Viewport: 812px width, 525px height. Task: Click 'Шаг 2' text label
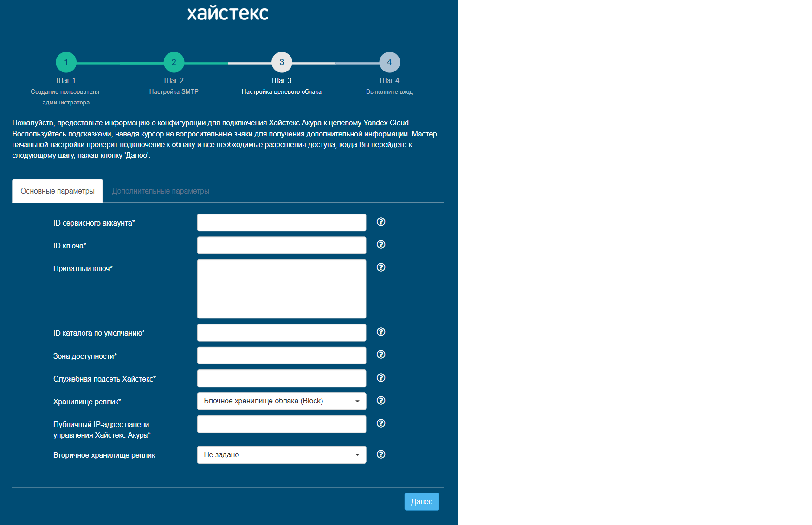[x=174, y=81]
